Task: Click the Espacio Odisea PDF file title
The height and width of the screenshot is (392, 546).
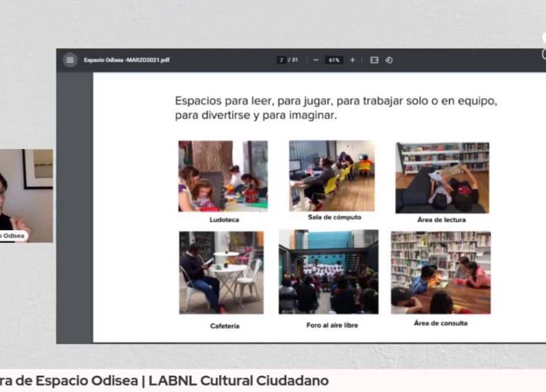Action: [126, 60]
